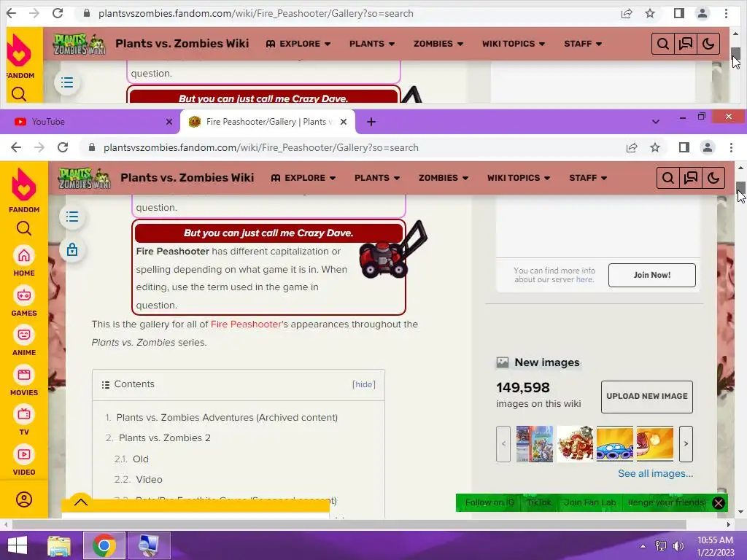Hide the Contents table
Screen dimensions: 747x560
pos(363,384)
